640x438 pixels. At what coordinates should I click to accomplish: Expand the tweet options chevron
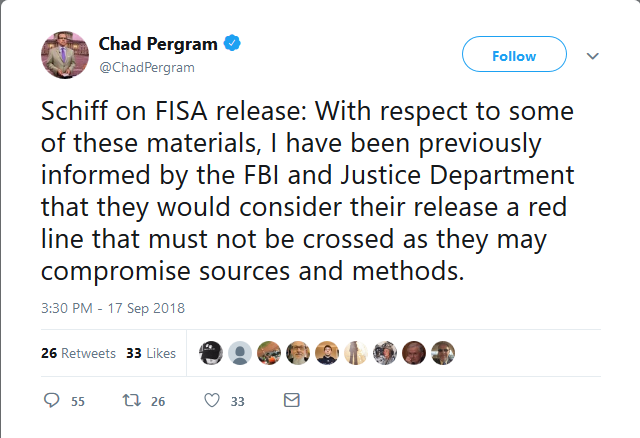click(593, 56)
